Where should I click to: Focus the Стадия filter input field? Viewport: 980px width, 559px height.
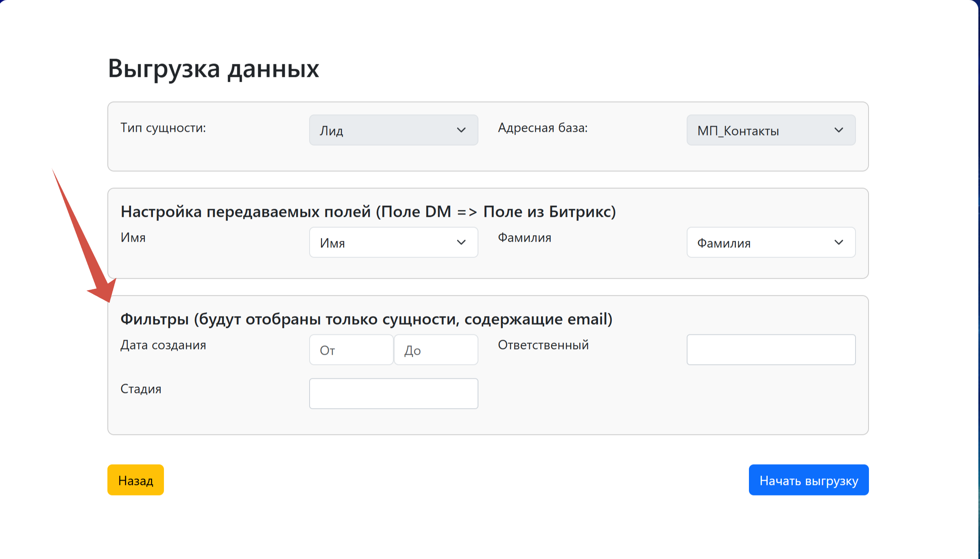(393, 393)
